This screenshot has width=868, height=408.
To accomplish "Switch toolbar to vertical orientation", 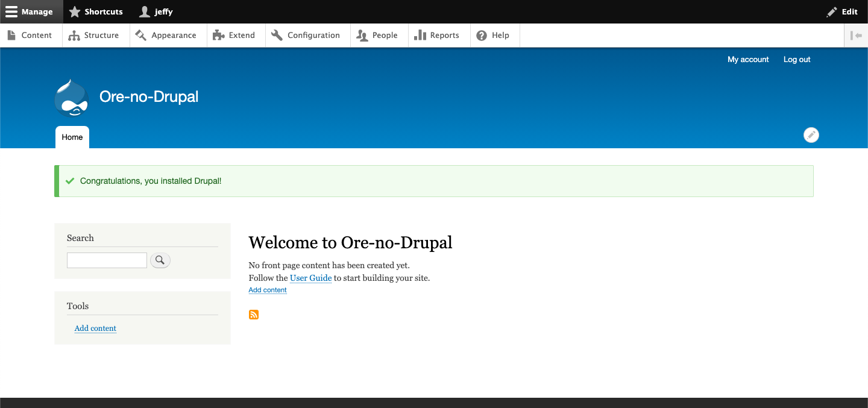I will coord(856,35).
